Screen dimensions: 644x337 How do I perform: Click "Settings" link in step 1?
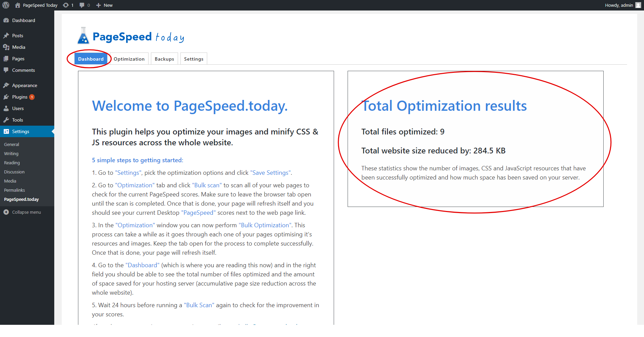tap(128, 173)
